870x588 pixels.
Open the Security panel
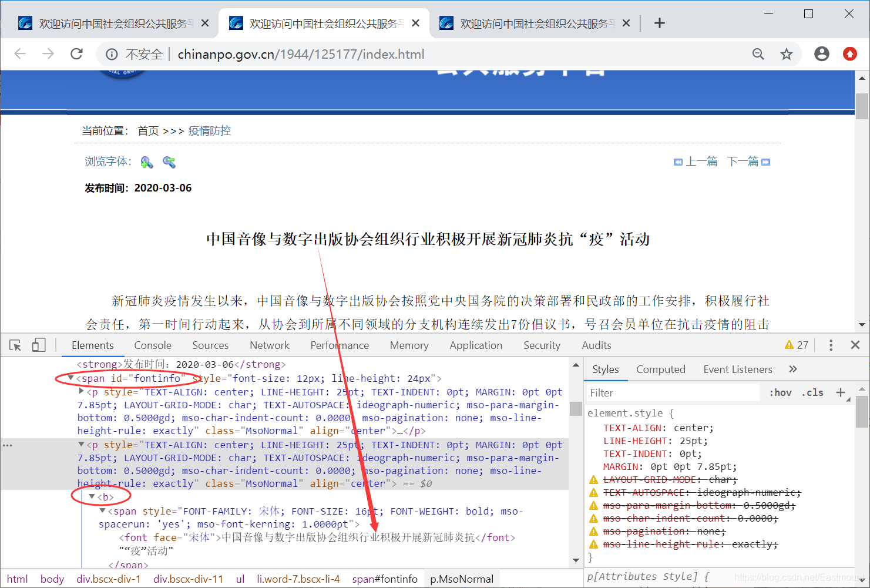click(x=542, y=345)
